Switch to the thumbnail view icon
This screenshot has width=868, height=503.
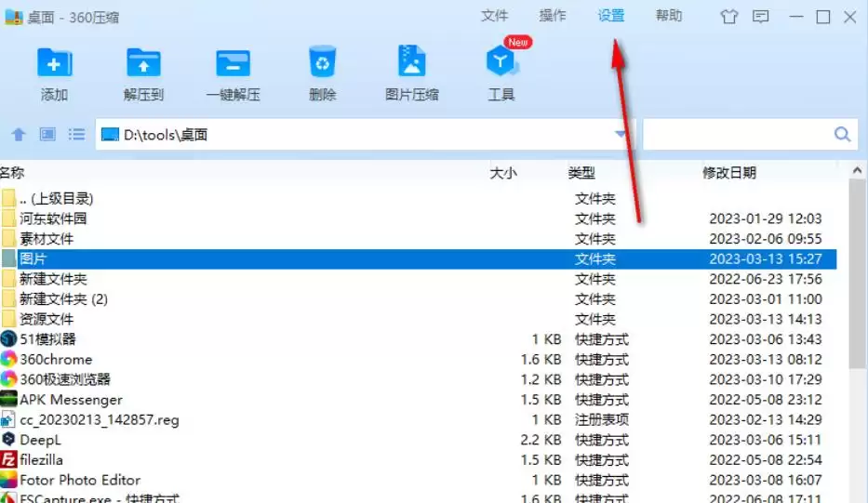coord(47,135)
